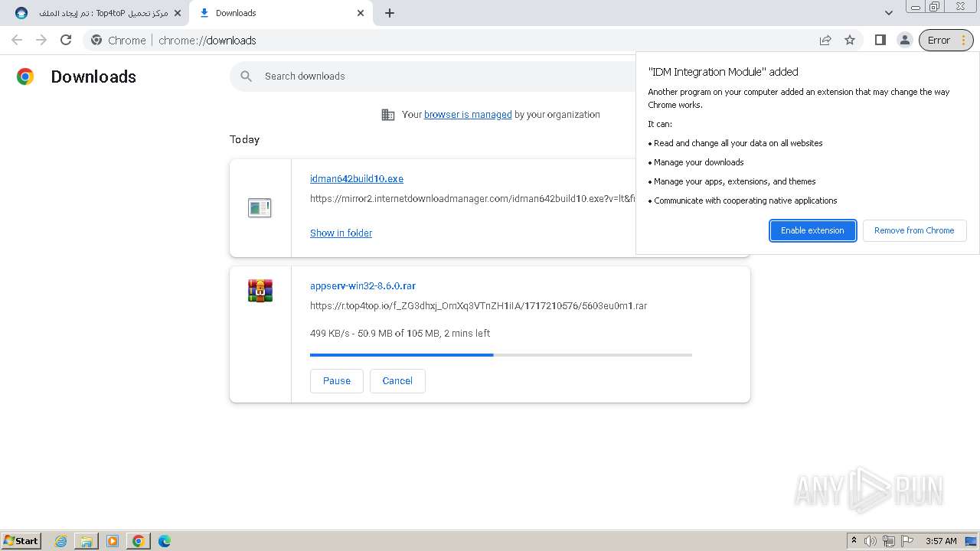Viewport: 980px width, 551px height.
Task: Open the Action Center flag icon
Action: tap(907, 541)
